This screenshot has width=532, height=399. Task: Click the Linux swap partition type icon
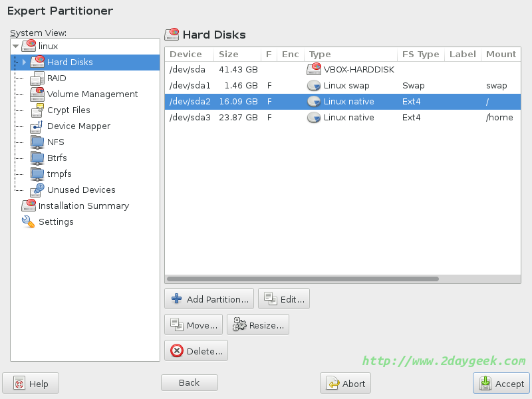click(x=313, y=86)
